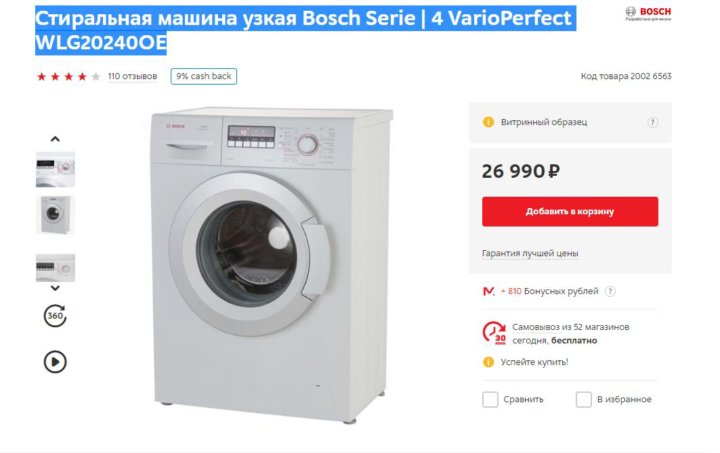Tick the В избранное checkbox

584,399
